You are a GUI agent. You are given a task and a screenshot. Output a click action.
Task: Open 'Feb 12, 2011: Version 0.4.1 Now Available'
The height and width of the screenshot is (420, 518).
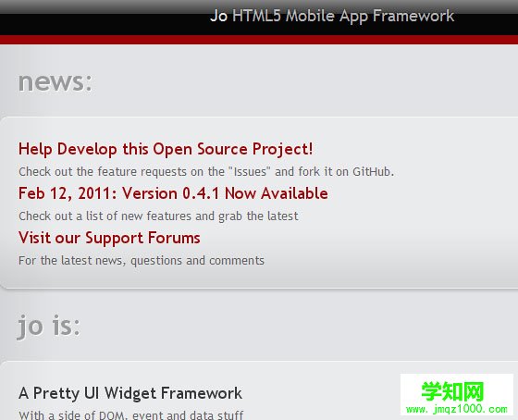173,193
